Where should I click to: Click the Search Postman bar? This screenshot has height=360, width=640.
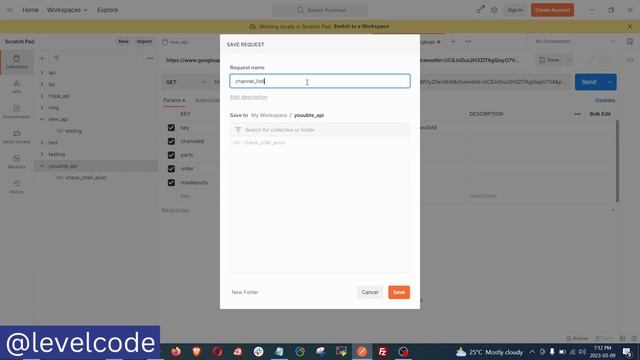coord(320,10)
